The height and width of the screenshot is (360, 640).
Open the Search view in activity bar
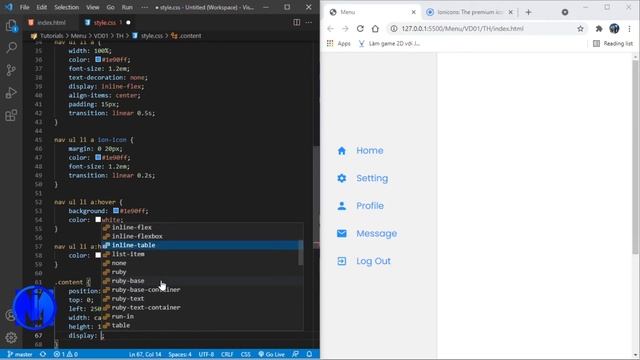[11, 48]
